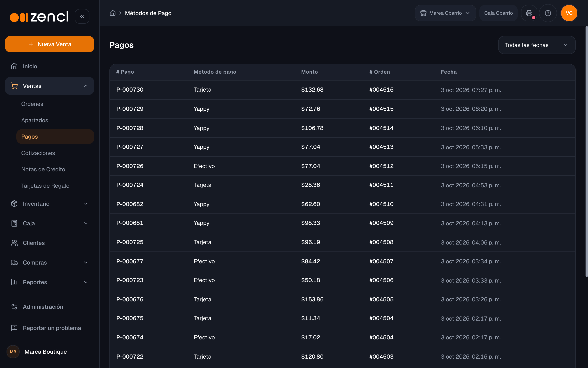Open the Apartados submenu item
This screenshot has height=368, width=588.
(x=55, y=120)
